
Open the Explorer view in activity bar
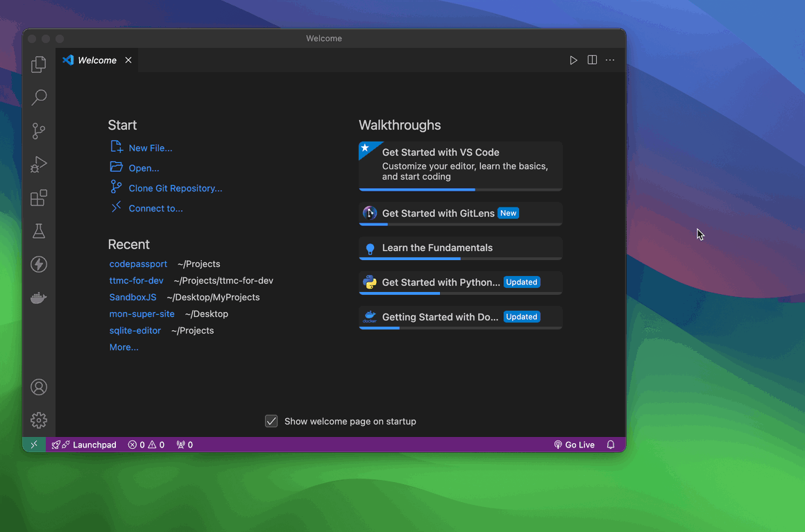coord(38,64)
